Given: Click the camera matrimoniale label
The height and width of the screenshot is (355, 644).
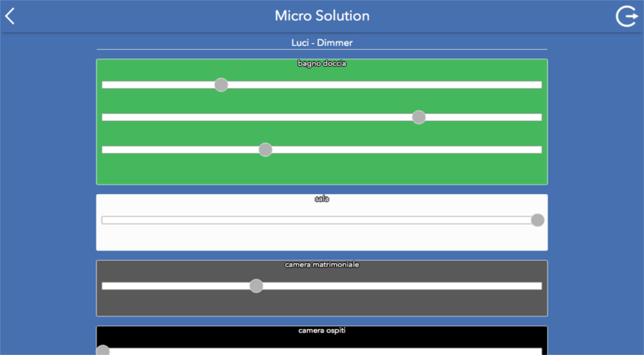Looking at the screenshot, I should [322, 265].
